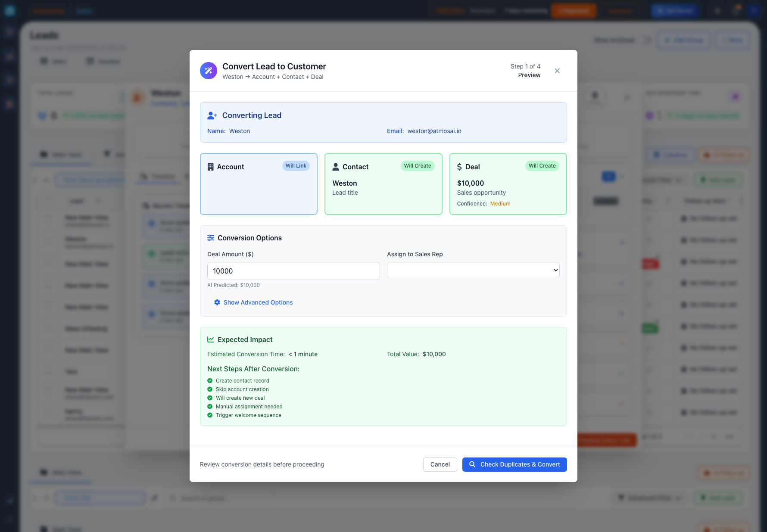Click the Will Create badge on Contact card
Image resolution: width=767 pixels, height=532 pixels.
(417, 166)
